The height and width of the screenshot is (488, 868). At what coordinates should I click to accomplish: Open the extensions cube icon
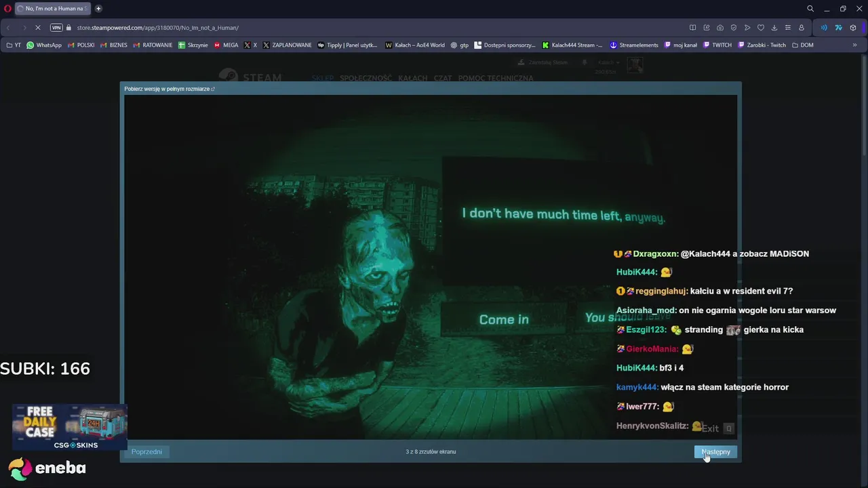point(853,28)
